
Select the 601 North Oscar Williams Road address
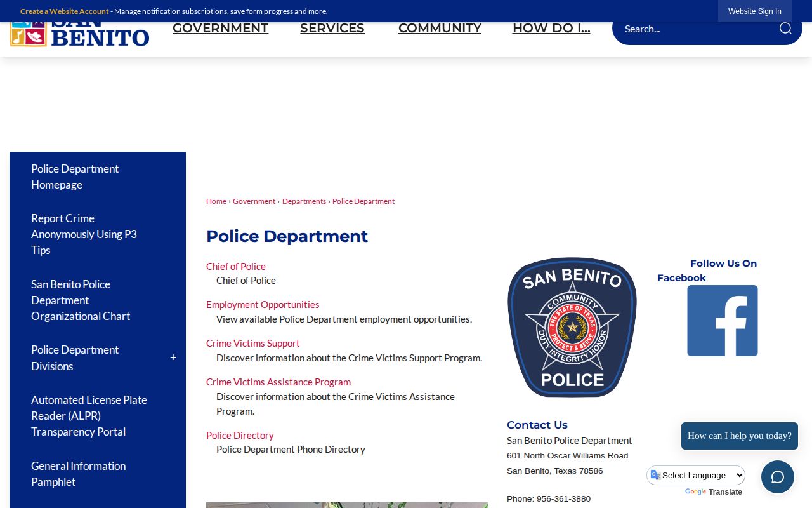(567, 456)
